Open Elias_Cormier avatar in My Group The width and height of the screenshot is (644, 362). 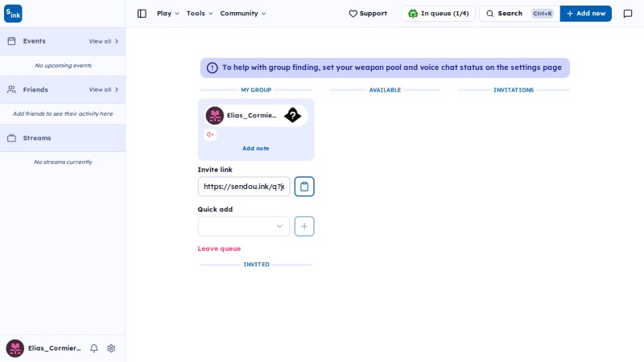click(214, 115)
